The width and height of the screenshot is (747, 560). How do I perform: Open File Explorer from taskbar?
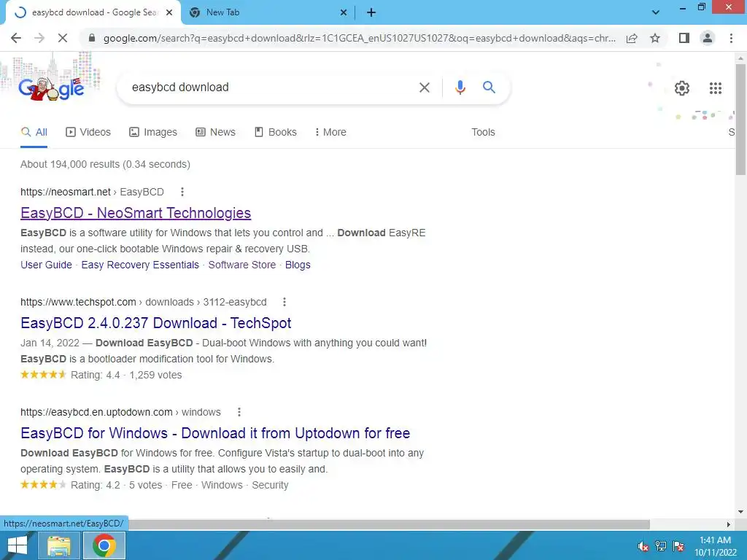(58, 545)
